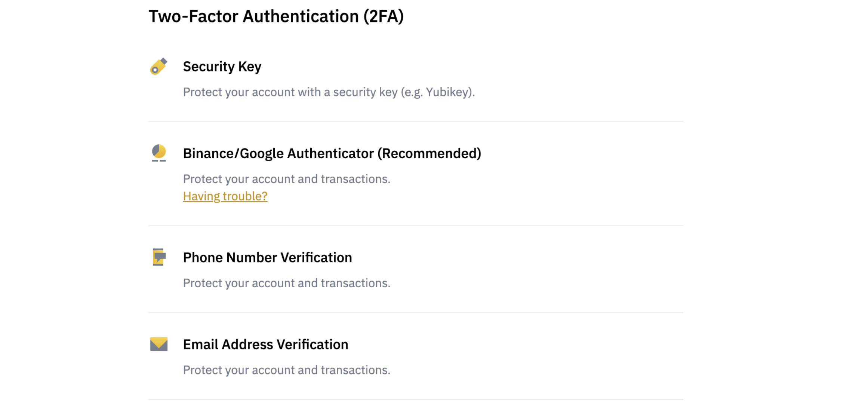Click the divider line below Security Key section
Viewport: 868px width, 401px height.
(416, 122)
